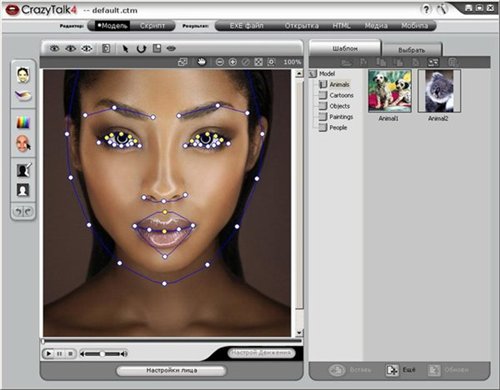Click the thumbnail view mode icon

pyautogui.click(x=433, y=62)
